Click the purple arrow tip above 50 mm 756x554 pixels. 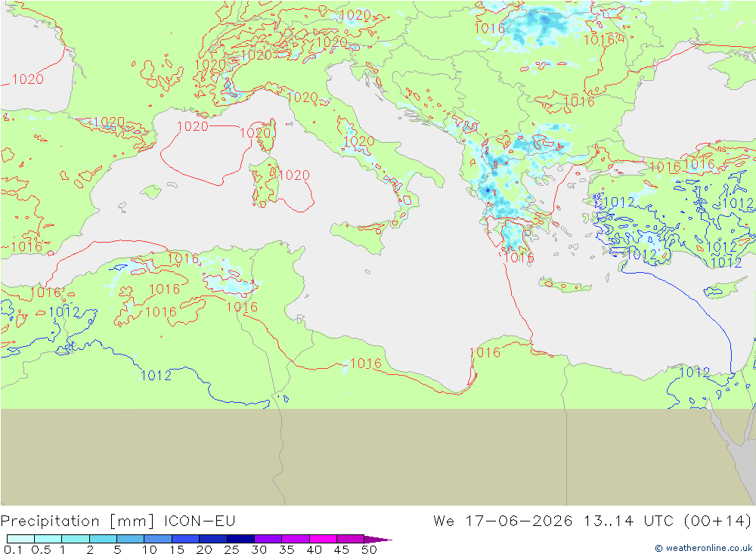coord(378,539)
